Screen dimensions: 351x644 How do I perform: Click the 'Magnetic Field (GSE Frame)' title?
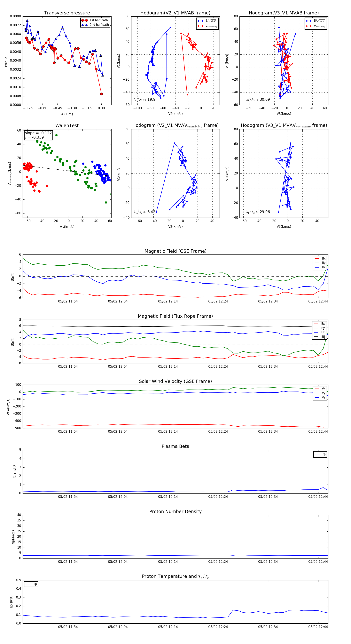(175, 251)
